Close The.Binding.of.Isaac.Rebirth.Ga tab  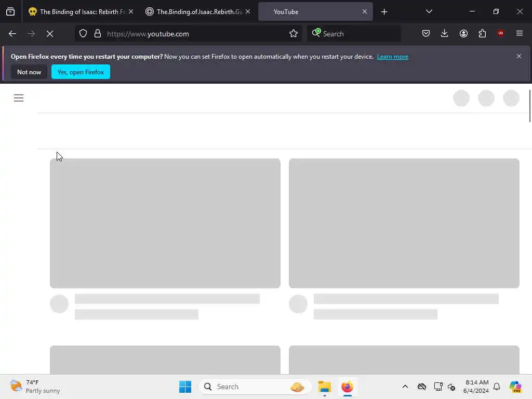point(248,11)
